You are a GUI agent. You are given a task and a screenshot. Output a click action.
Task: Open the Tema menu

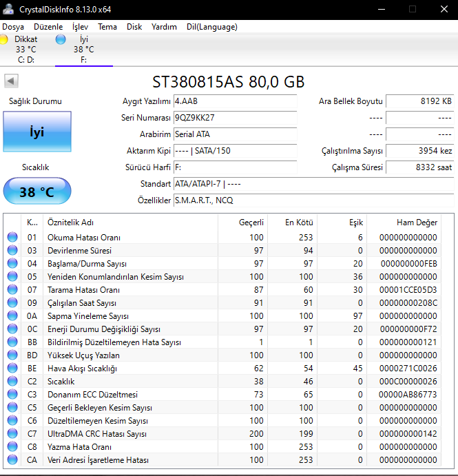[x=107, y=27]
